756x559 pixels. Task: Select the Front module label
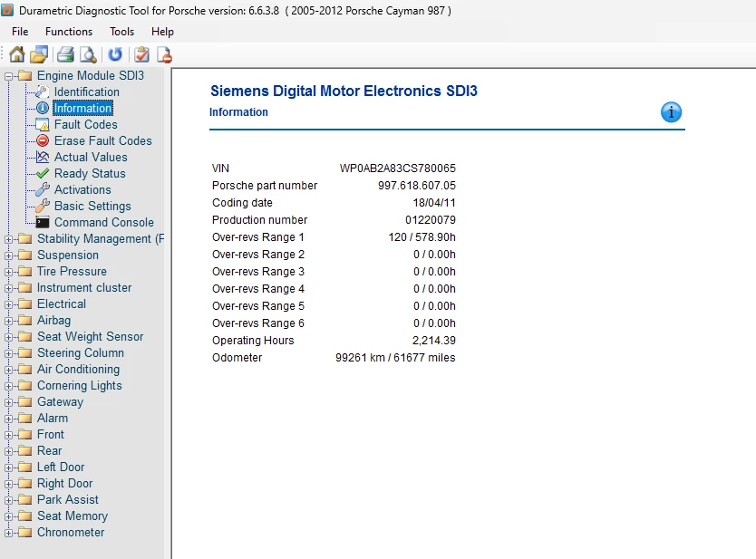coord(51,434)
